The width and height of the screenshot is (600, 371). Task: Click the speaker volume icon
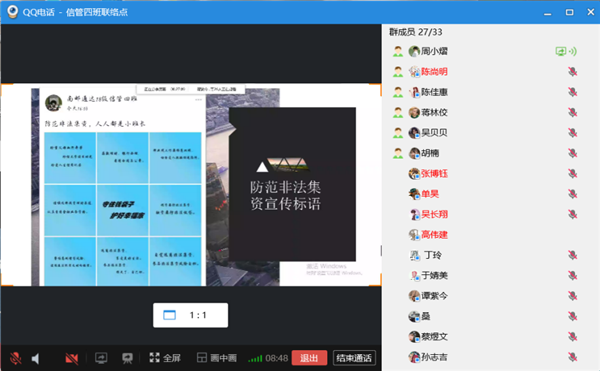click(36, 358)
